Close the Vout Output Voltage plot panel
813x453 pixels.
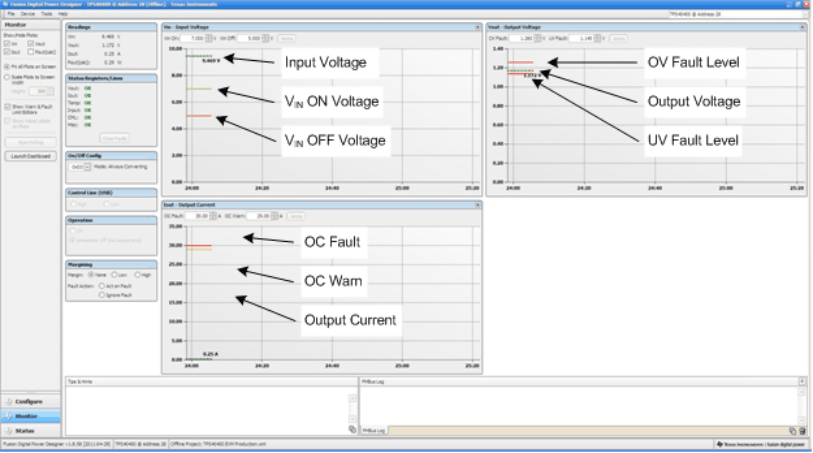[x=801, y=27]
